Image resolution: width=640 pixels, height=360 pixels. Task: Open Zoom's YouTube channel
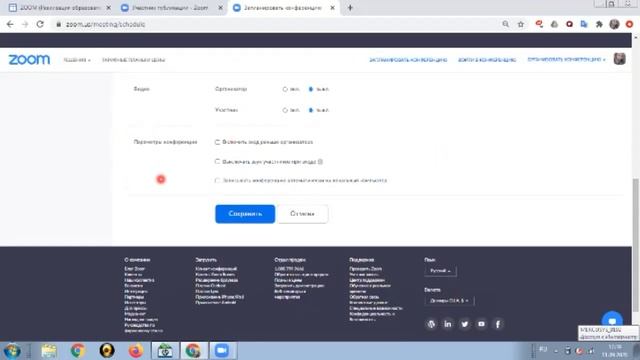click(x=481, y=324)
